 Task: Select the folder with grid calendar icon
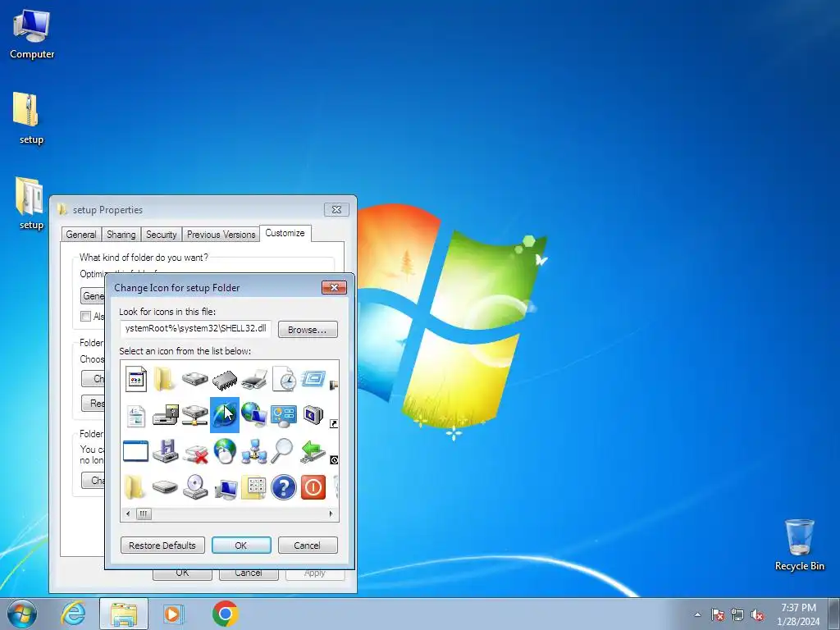click(254, 487)
